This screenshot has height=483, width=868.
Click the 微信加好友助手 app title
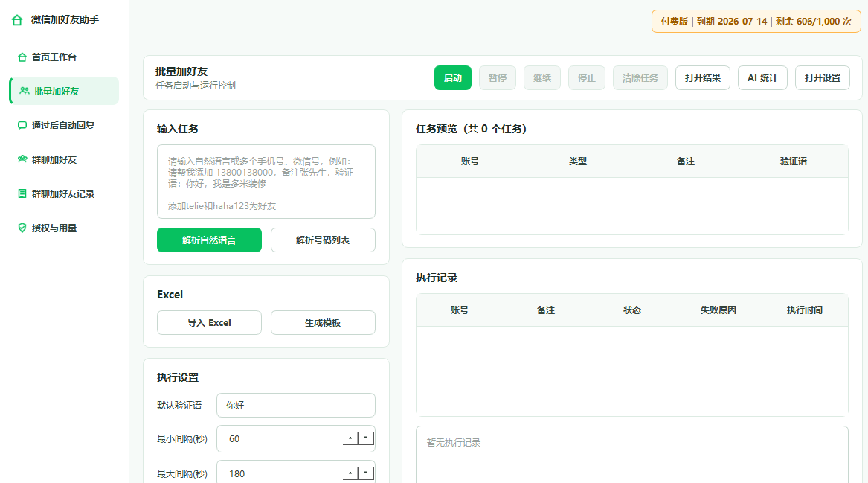65,20
